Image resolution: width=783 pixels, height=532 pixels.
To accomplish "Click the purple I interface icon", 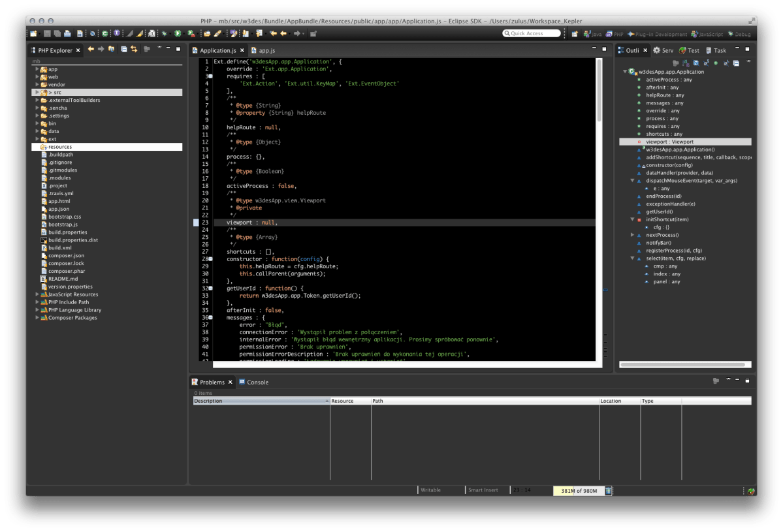I will tap(116, 33).
